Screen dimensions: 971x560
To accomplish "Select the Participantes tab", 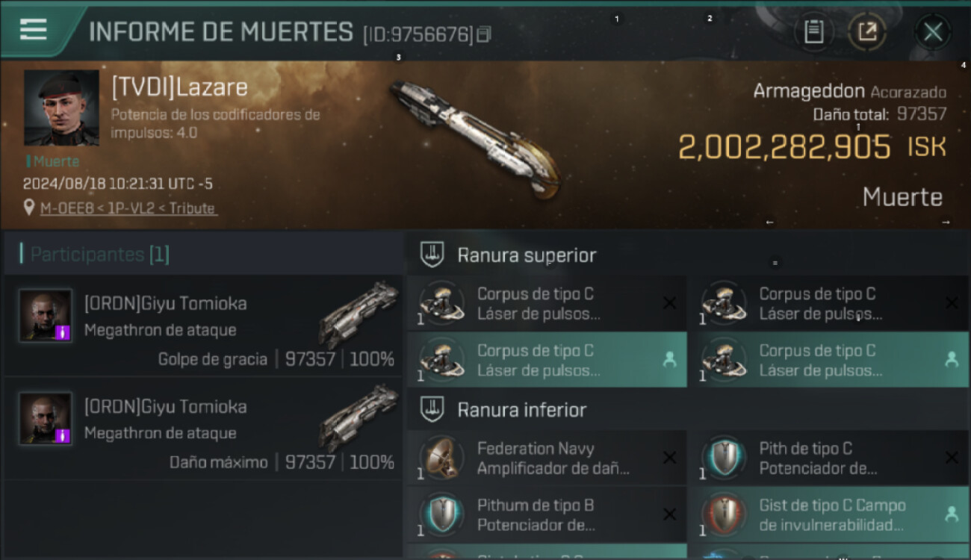I will click(x=100, y=255).
